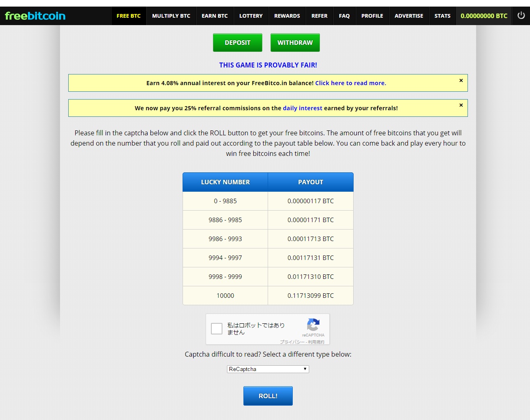530x420 pixels.
Task: Click the freebitcoin logo
Action: (35, 16)
